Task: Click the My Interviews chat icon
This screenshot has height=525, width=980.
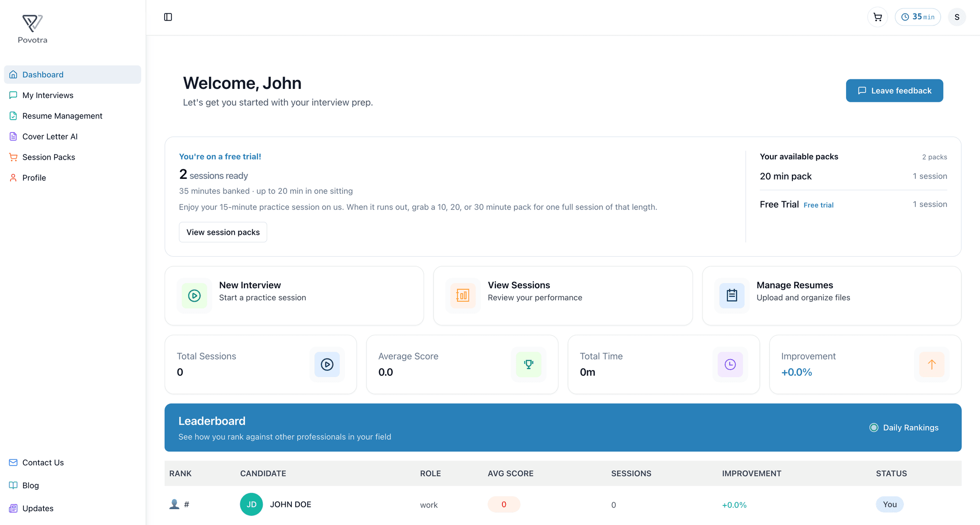Action: click(13, 95)
